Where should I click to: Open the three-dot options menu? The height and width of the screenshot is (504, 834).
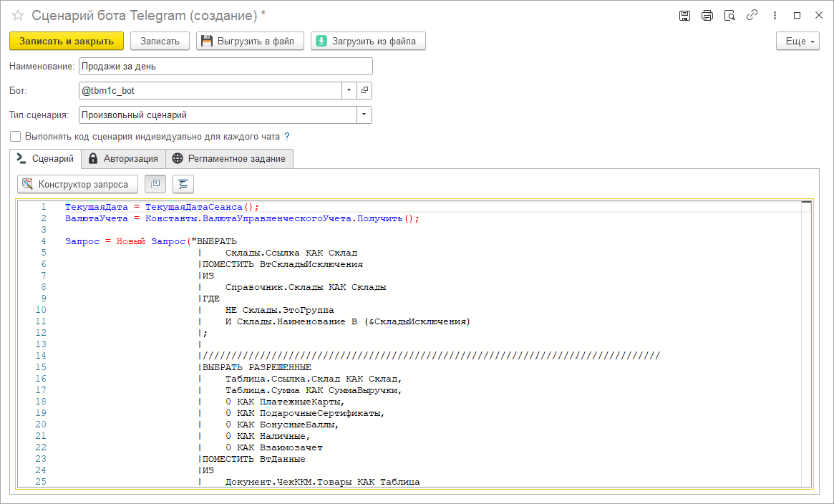pos(775,16)
